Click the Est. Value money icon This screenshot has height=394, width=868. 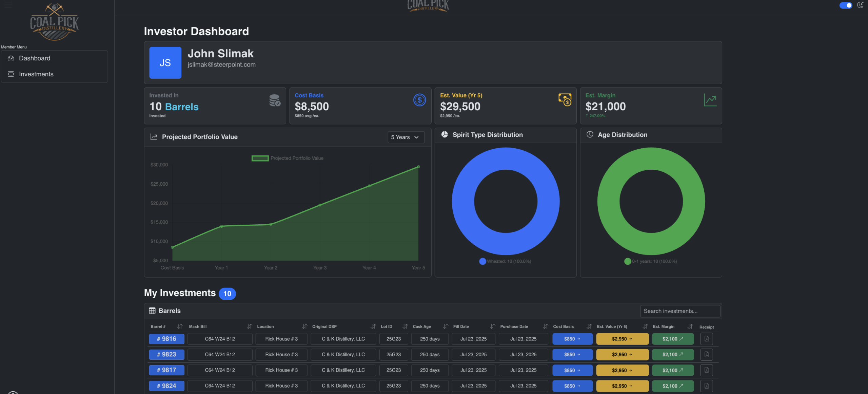pyautogui.click(x=565, y=100)
